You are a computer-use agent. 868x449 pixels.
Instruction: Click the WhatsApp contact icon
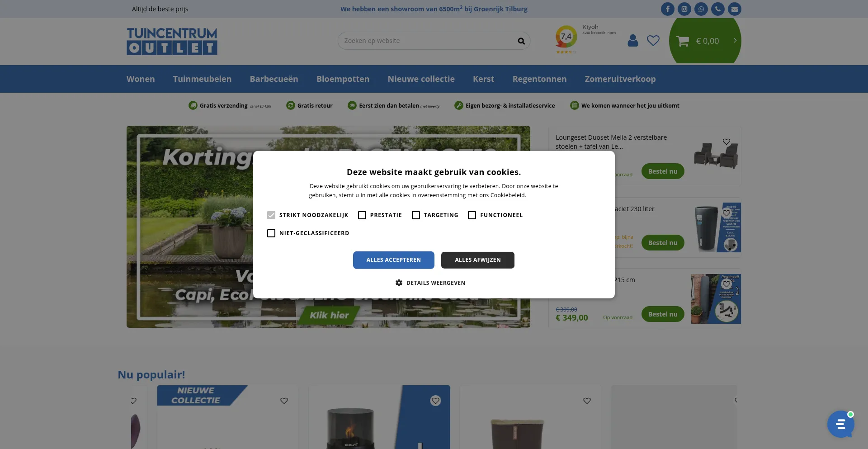pos(701,9)
